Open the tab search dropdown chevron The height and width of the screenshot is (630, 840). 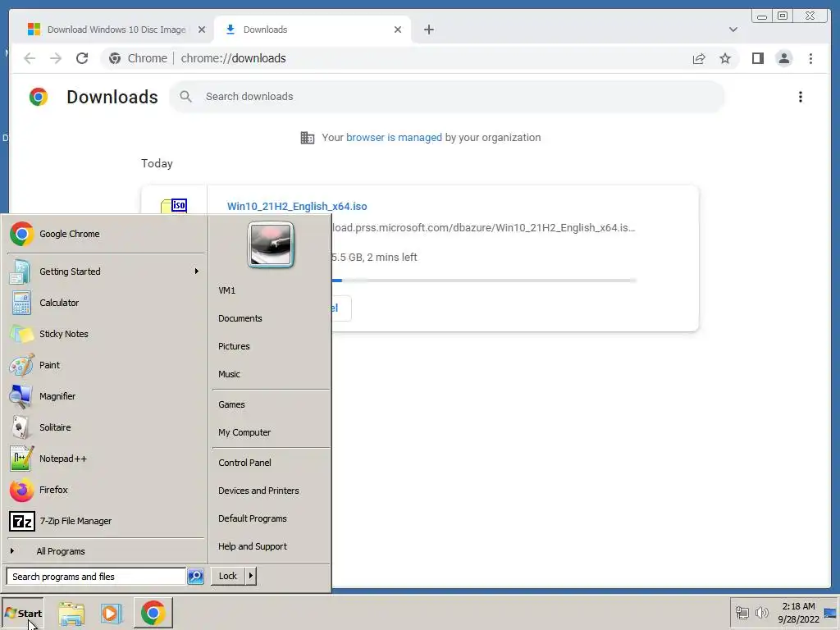pos(733,30)
